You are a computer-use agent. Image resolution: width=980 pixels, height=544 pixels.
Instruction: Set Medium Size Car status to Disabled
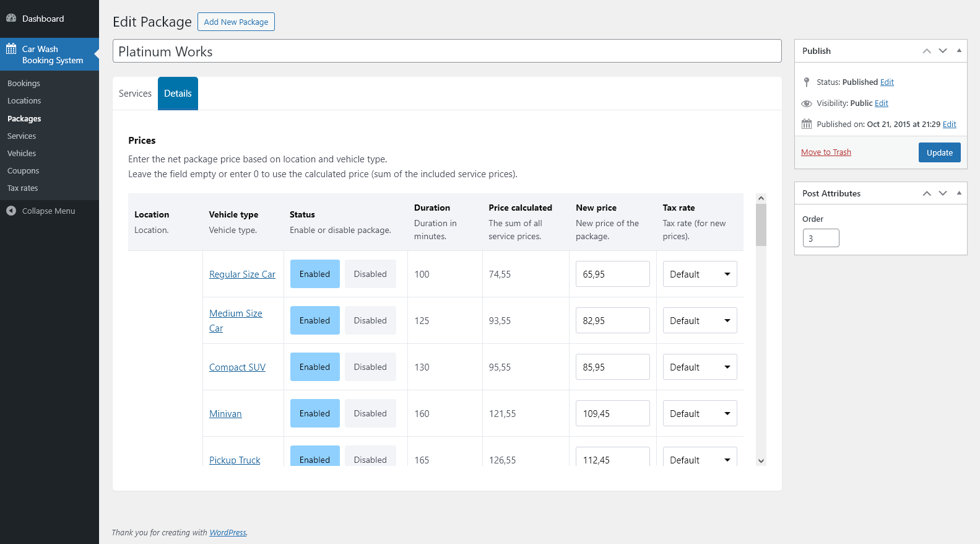[370, 320]
